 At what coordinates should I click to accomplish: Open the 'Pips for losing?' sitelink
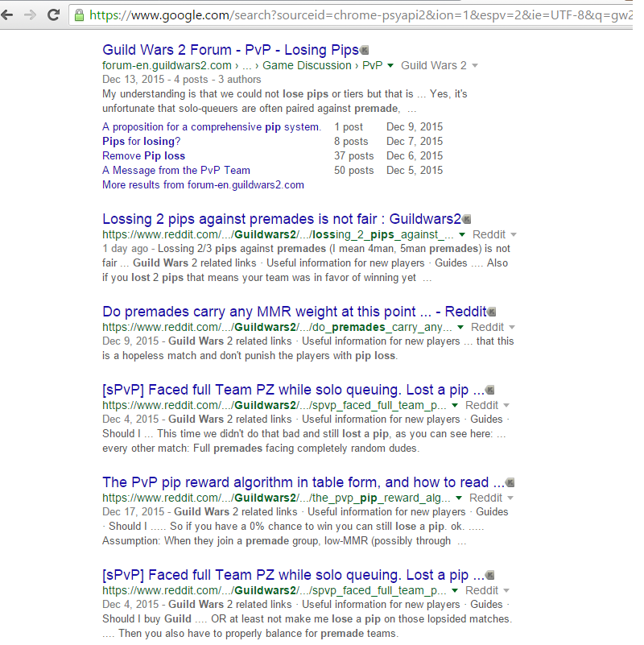[x=142, y=142]
